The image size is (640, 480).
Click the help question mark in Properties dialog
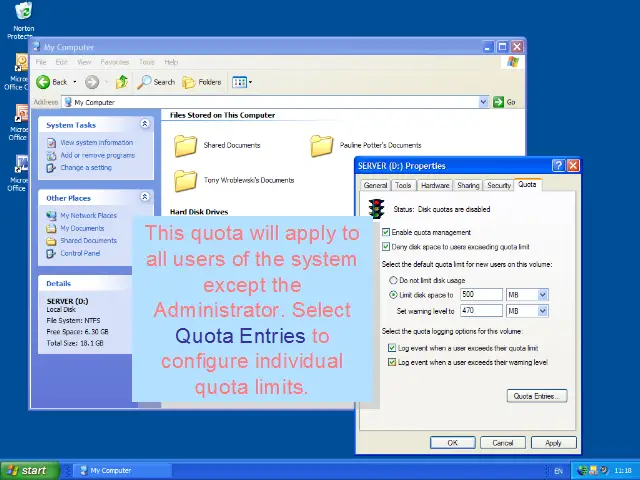click(558, 166)
